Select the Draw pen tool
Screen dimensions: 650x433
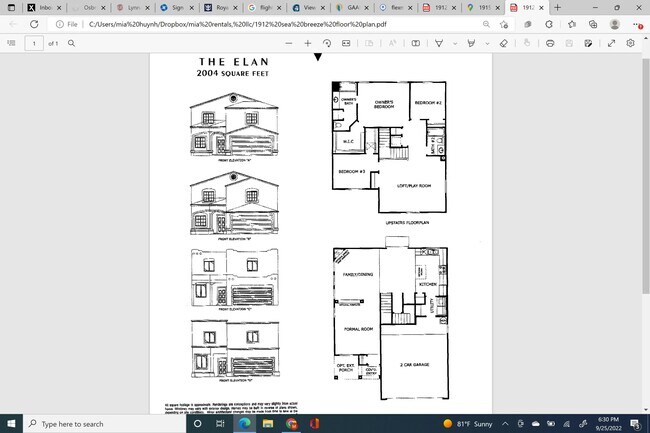click(439, 43)
